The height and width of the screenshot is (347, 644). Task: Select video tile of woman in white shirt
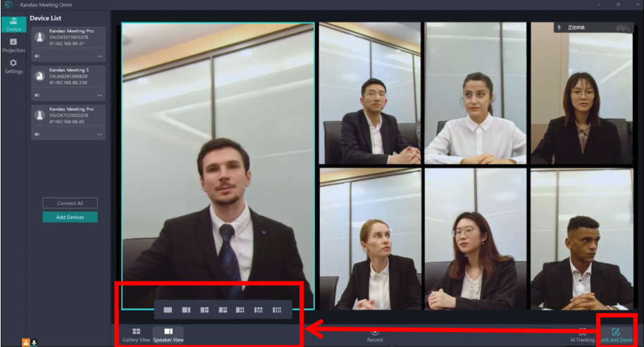click(475, 93)
